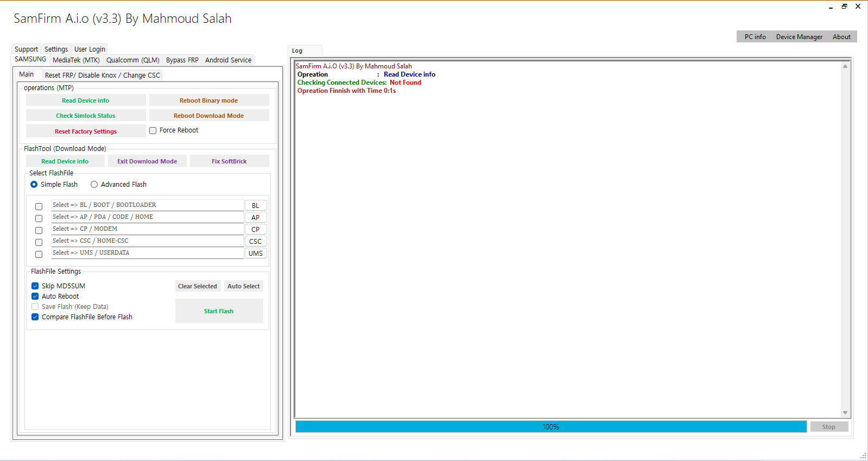Screen dimensions: 868x461
Task: Click the CP / MODEM path field
Action: (x=147, y=229)
